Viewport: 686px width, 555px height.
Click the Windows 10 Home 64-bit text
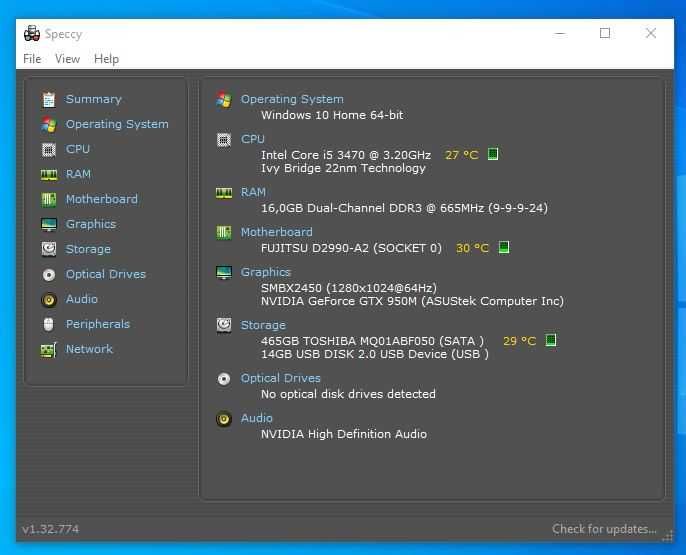(x=332, y=115)
